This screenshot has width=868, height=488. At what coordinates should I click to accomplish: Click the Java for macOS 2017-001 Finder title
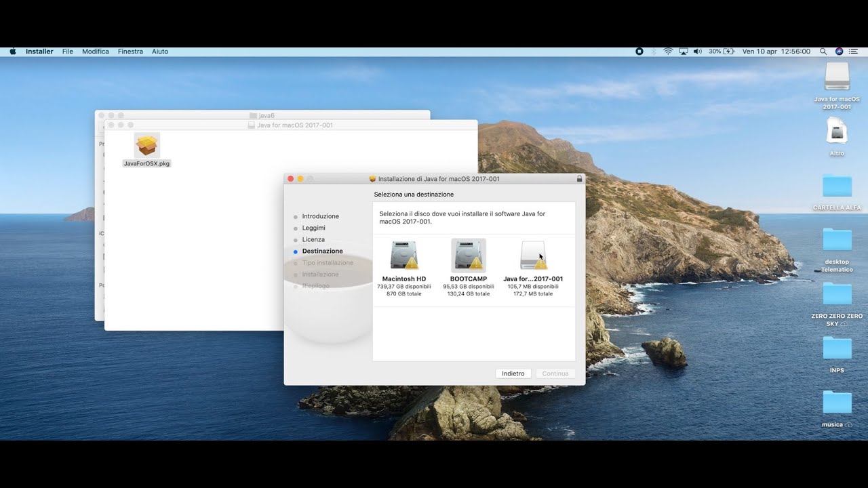[x=295, y=125]
